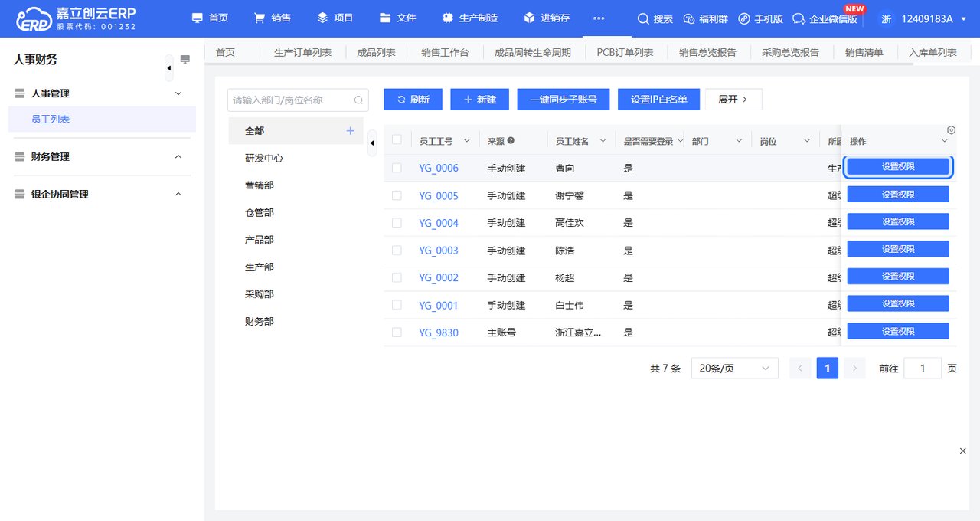Open the 操作 column chevron
The image size is (980, 521).
[x=944, y=141]
